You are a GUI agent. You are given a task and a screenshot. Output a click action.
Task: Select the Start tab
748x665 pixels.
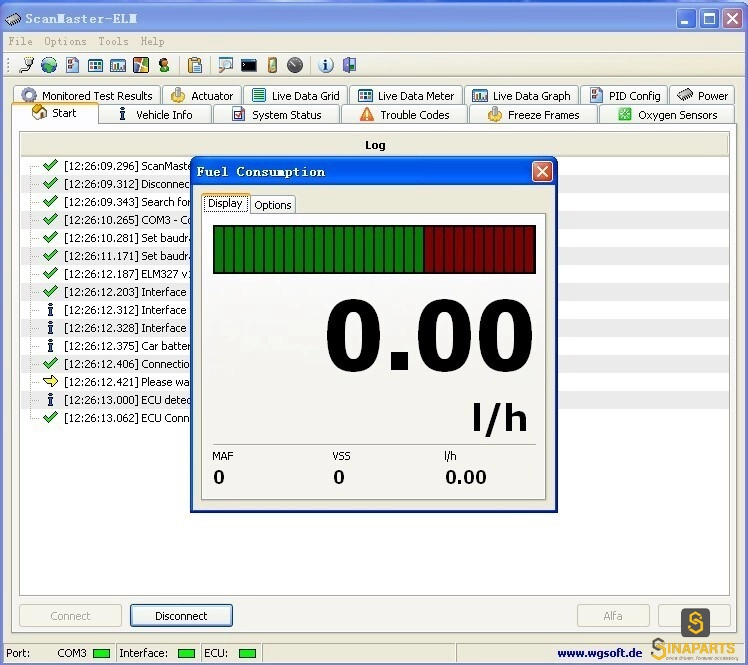[x=54, y=114]
